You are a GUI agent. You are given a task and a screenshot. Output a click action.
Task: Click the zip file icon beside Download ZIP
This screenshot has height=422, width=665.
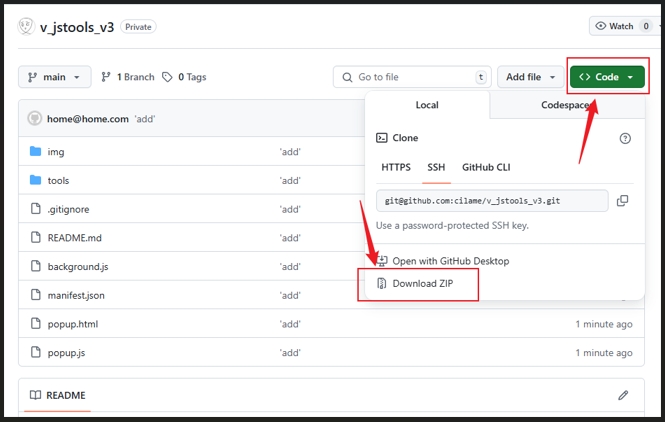coord(382,283)
